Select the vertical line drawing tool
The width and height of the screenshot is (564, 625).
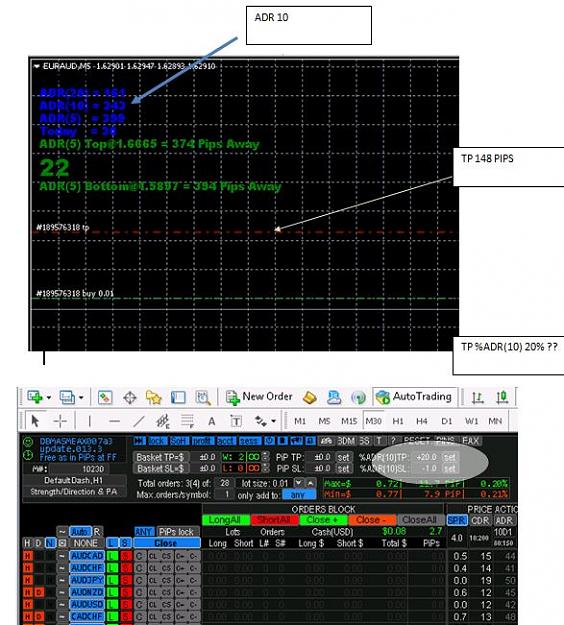90,421
